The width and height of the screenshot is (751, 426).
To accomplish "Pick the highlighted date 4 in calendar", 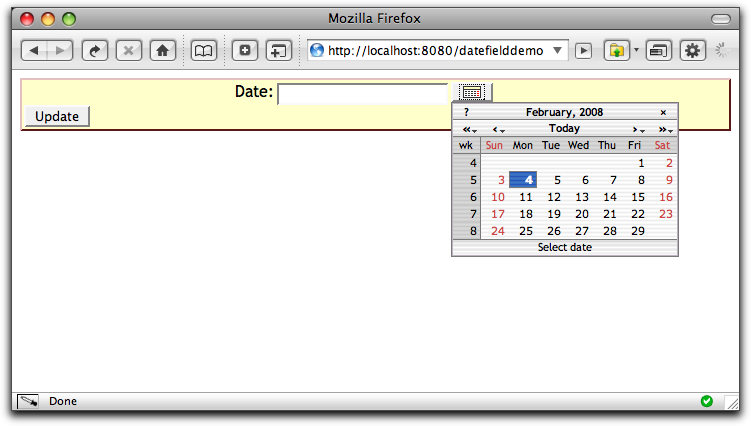I will [523, 180].
